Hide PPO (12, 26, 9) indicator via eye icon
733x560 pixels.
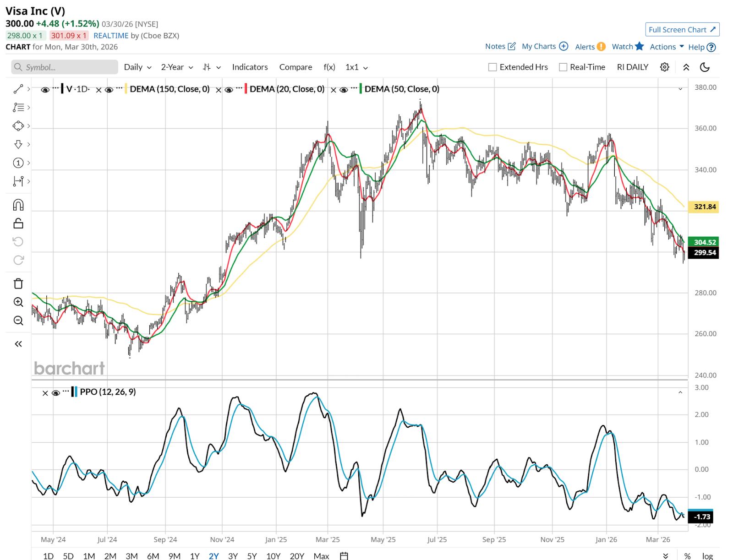[56, 393]
